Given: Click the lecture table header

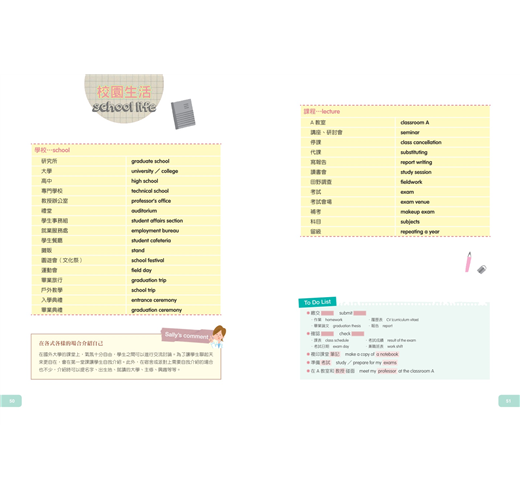Looking at the screenshot, I should [322, 111].
